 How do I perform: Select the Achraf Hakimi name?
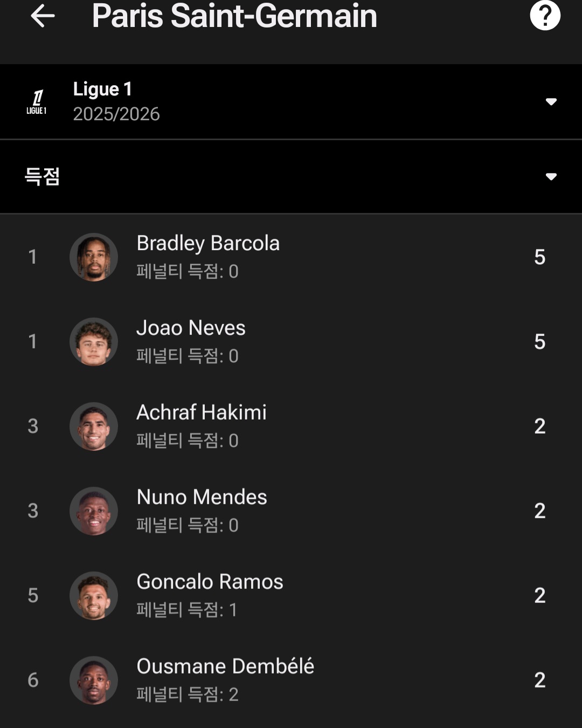202,413
